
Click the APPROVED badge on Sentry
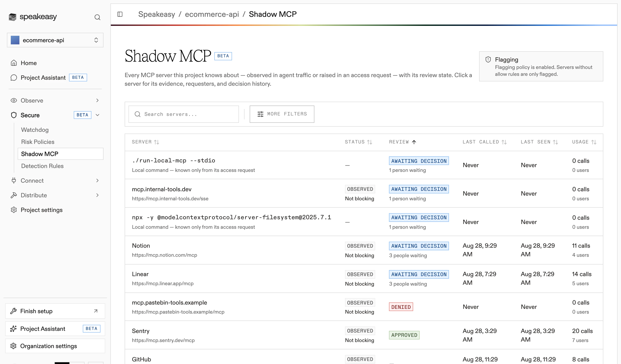[x=404, y=335]
